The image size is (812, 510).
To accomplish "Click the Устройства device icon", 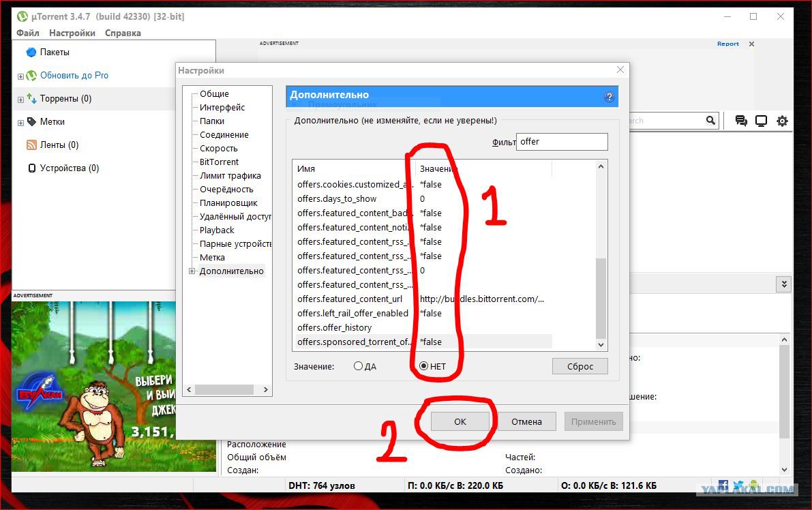I will point(32,168).
